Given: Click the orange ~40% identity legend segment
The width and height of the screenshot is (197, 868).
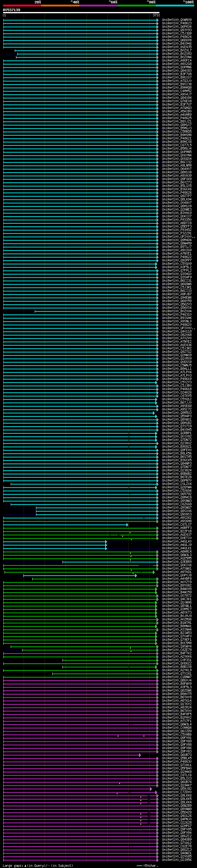Looking at the screenshot, I should [60, 6].
